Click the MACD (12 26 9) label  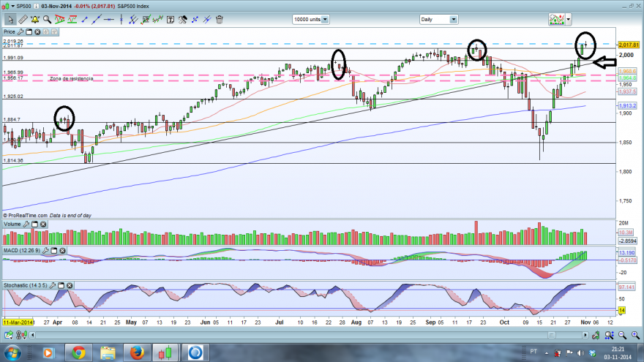(22, 250)
